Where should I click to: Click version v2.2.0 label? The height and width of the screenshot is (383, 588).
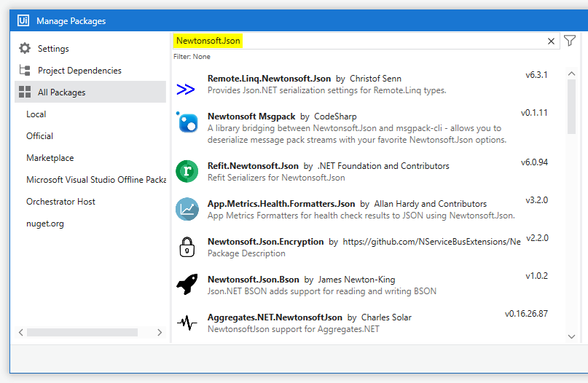click(x=538, y=238)
